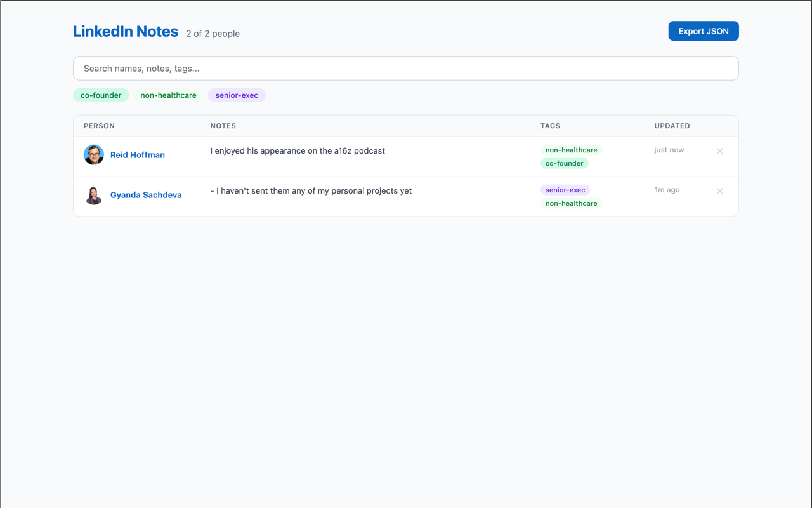The height and width of the screenshot is (508, 812).
Task: Open Reid Hoffman's profile link
Action: (138, 155)
